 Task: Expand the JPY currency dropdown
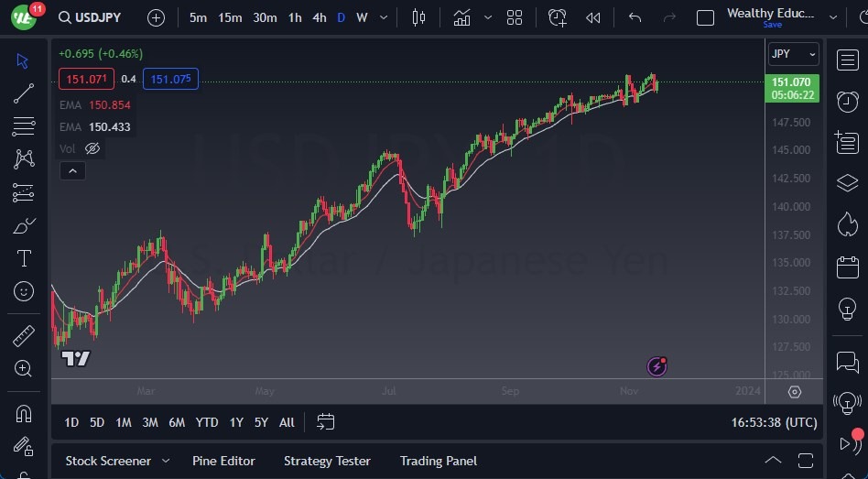[x=792, y=54]
